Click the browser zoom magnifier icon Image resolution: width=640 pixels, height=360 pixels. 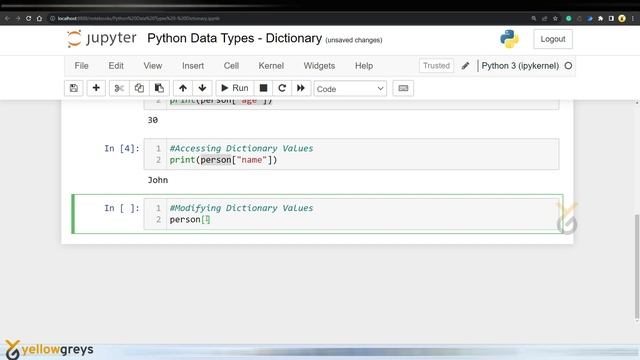coord(533,18)
